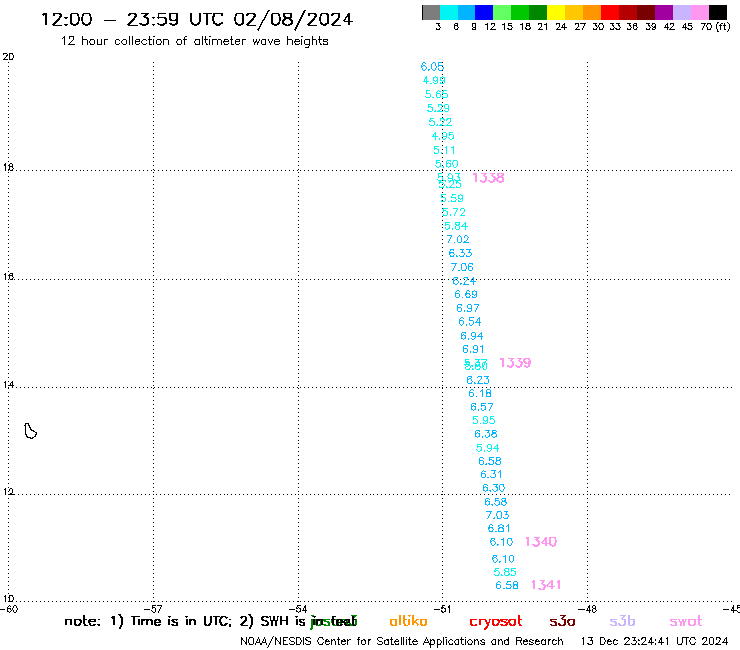The height and width of the screenshot is (650, 740).
Task: Click the wave height value 4.99
Action: (434, 80)
